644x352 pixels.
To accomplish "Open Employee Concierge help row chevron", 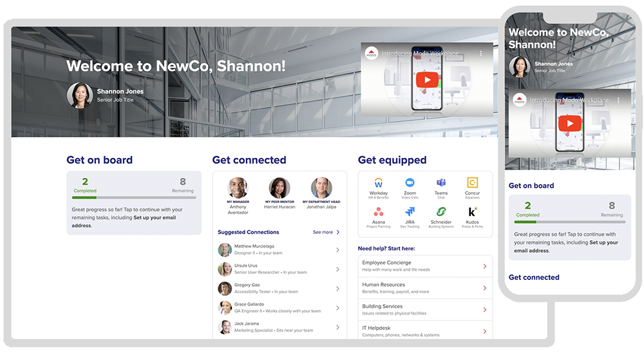I will 484,266.
